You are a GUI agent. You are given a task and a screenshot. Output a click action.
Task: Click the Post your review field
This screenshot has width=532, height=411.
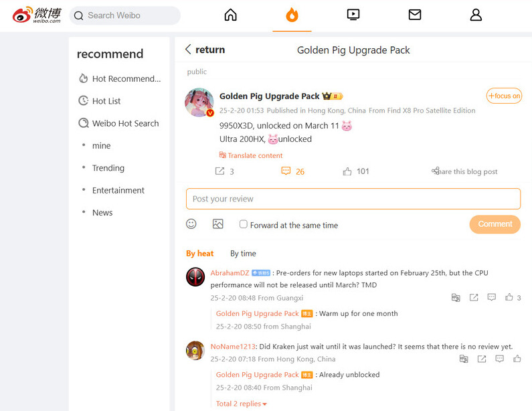[x=353, y=199]
